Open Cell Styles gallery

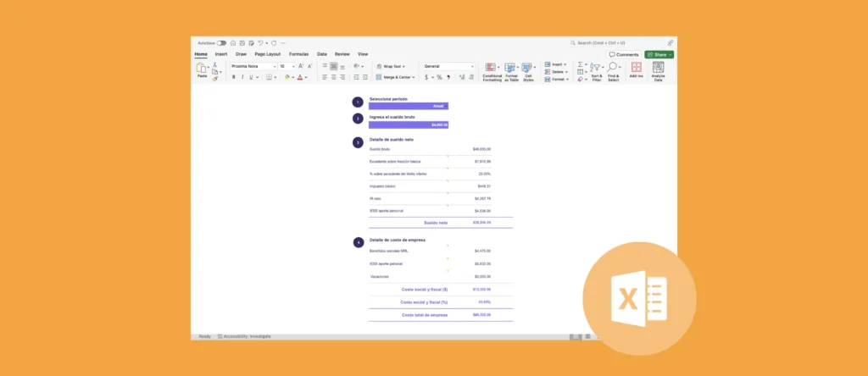pyautogui.click(x=529, y=73)
